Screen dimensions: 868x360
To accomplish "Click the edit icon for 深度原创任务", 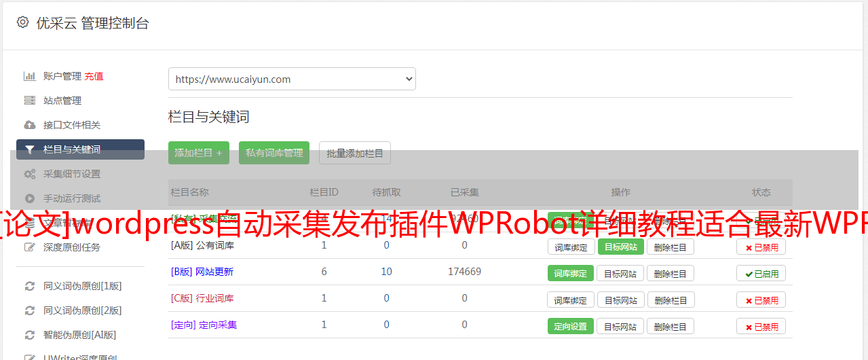I will pos(30,247).
